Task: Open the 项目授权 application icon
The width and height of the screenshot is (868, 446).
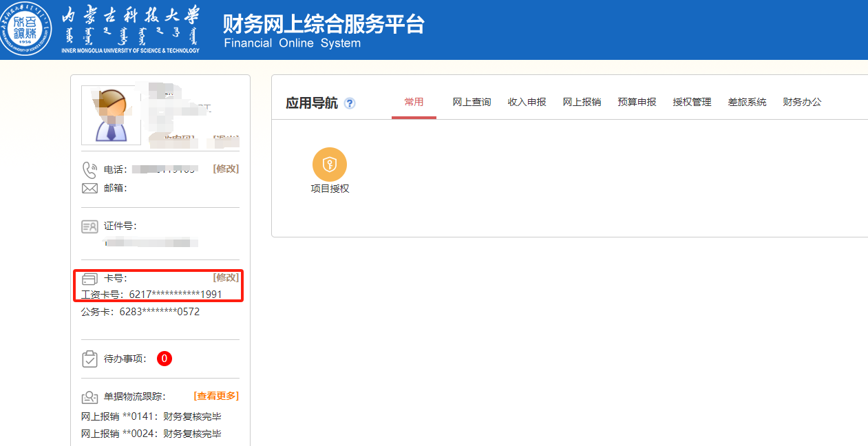Action: click(x=330, y=165)
